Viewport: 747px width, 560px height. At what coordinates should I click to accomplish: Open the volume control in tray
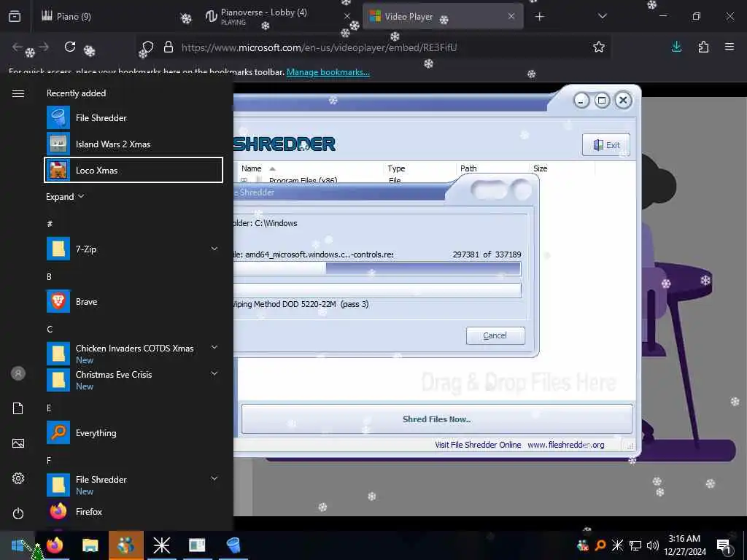click(x=653, y=545)
